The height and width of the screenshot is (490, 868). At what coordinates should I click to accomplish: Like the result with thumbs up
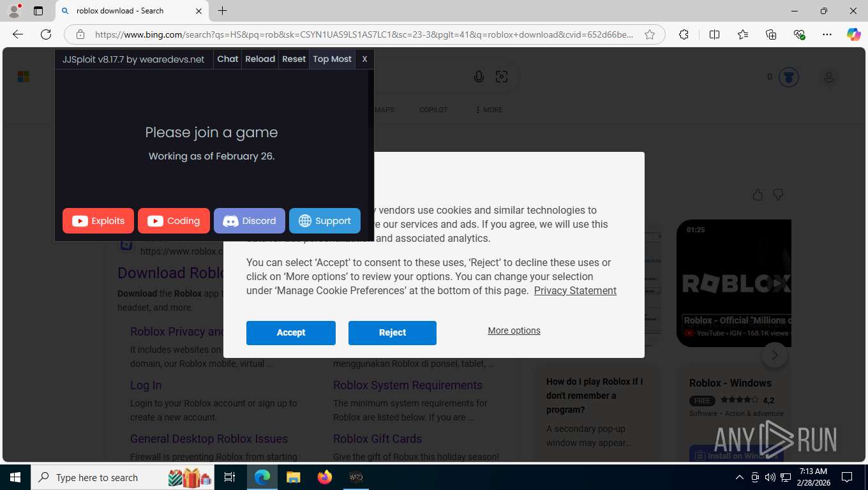pos(758,195)
